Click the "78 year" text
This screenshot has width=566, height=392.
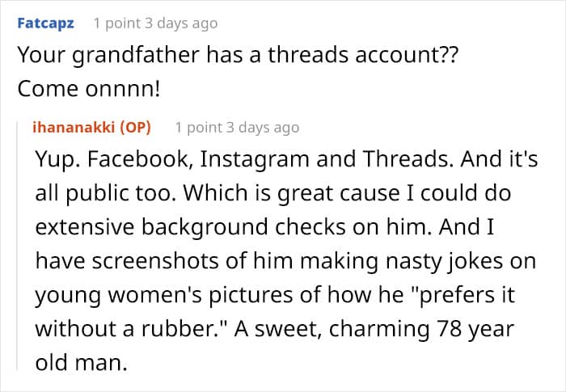pyautogui.click(x=475, y=330)
